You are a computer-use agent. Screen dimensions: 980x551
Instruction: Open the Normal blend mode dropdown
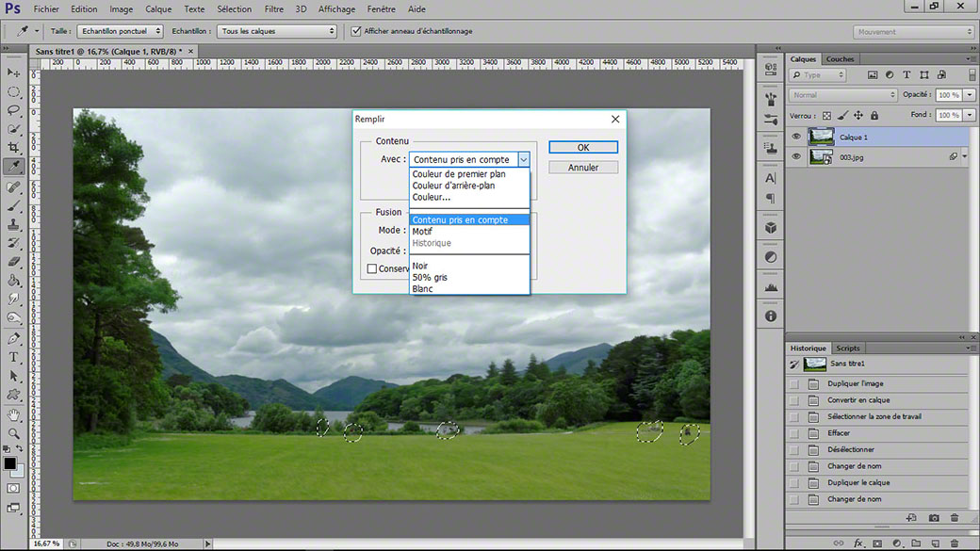pos(843,95)
